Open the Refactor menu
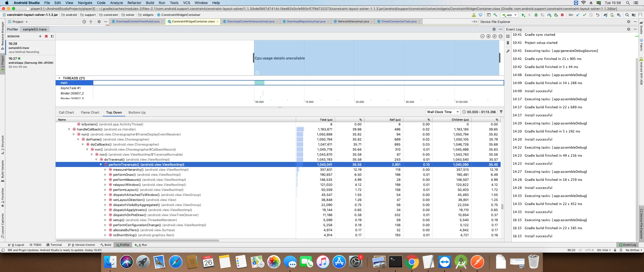 coord(134,3)
